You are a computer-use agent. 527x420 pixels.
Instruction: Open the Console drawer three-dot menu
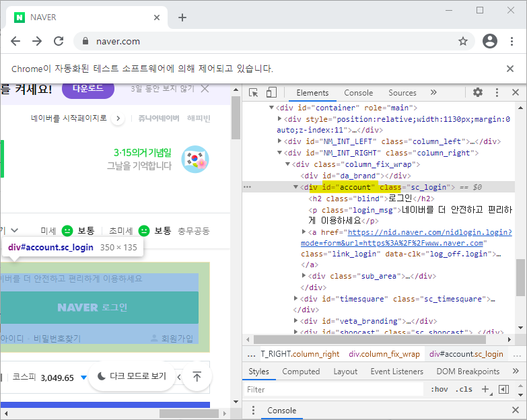pyautogui.click(x=254, y=410)
